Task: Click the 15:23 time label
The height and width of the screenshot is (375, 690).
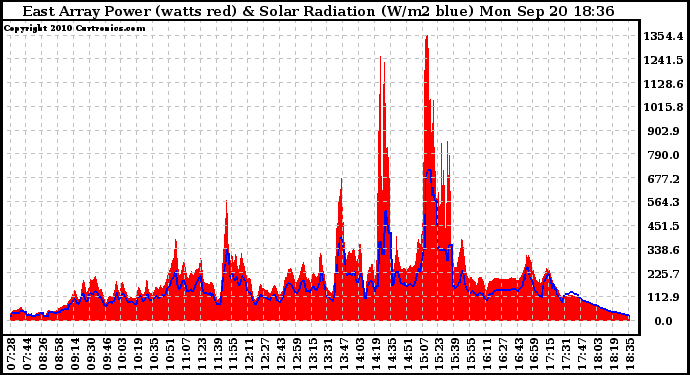Action: coord(439,354)
